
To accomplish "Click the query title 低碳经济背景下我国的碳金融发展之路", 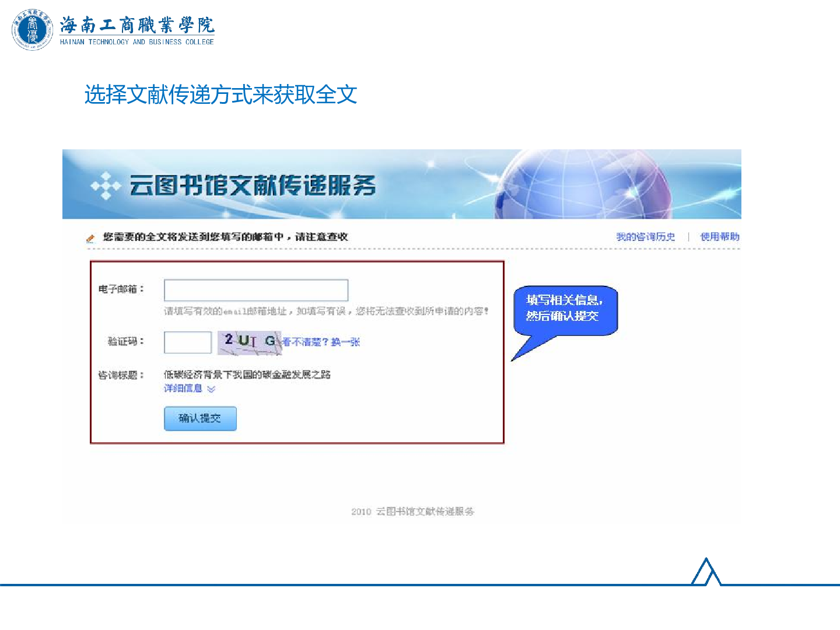I will [x=247, y=374].
